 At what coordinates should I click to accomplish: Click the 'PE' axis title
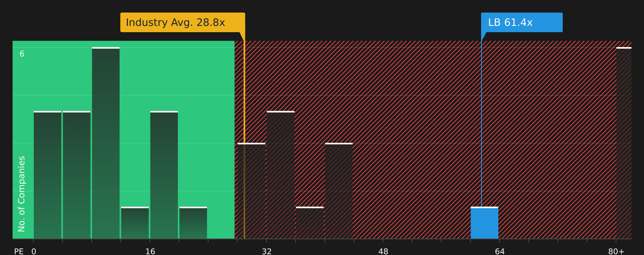[19, 251]
